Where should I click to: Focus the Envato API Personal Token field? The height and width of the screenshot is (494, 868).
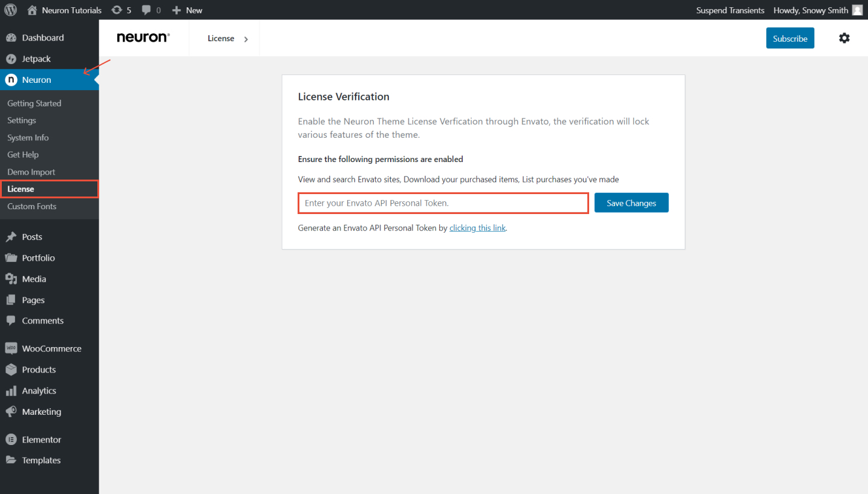coord(443,203)
